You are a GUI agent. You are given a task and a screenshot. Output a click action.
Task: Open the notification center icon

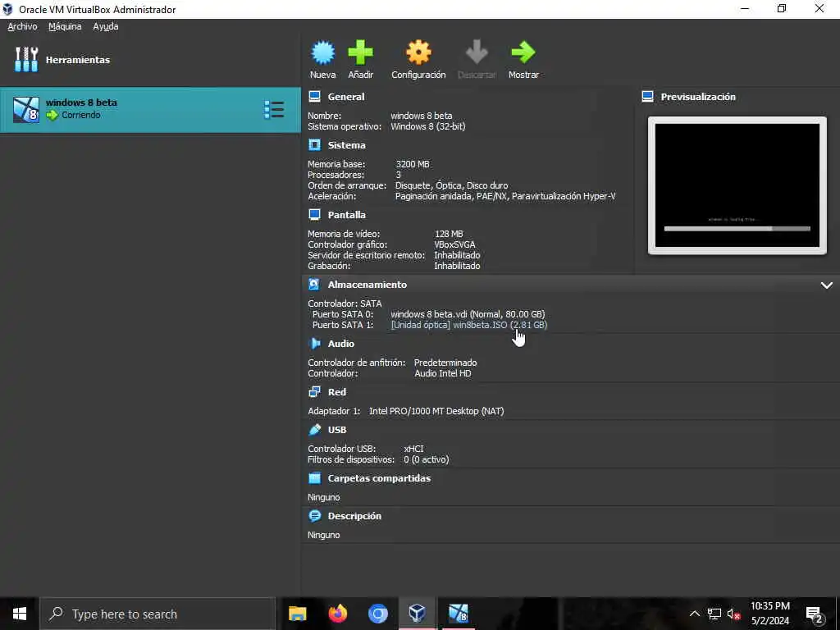(814, 614)
